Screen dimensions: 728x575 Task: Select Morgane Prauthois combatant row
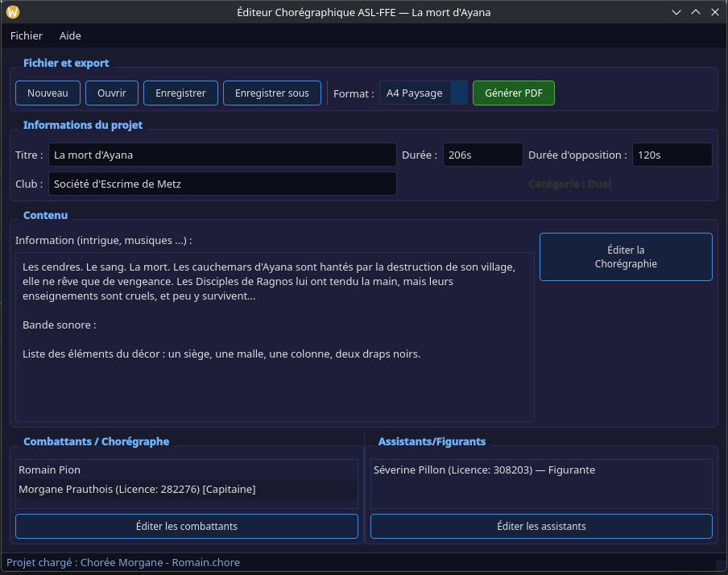click(x=187, y=489)
